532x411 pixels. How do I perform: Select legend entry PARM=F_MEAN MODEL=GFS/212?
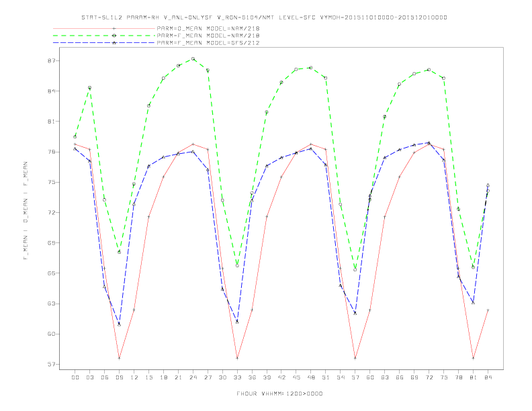[208, 43]
